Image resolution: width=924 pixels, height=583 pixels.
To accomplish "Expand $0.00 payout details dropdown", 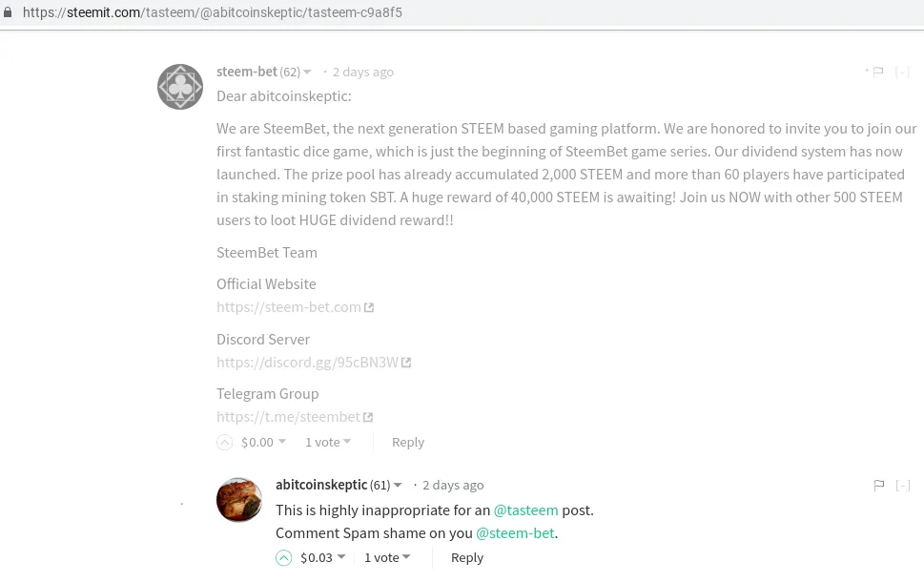I will pos(282,442).
